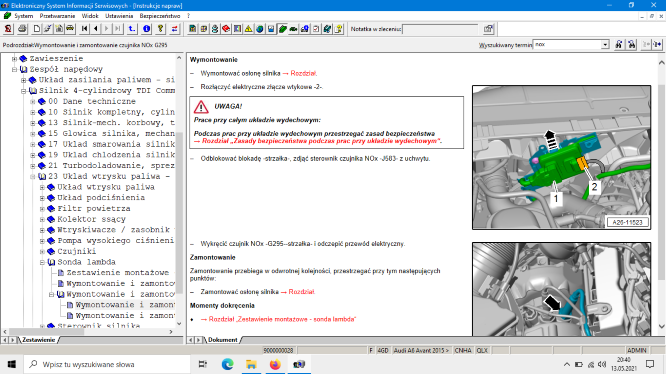Open the Wyszukiwany termin dropdown arrow
666x374 pixels.
[x=605, y=45]
